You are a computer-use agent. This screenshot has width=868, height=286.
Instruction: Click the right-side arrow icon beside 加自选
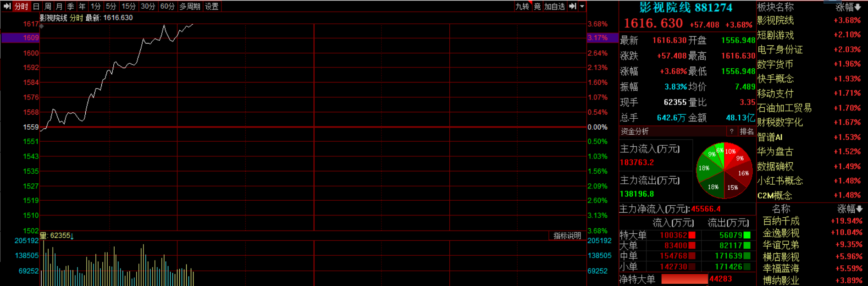573,6
